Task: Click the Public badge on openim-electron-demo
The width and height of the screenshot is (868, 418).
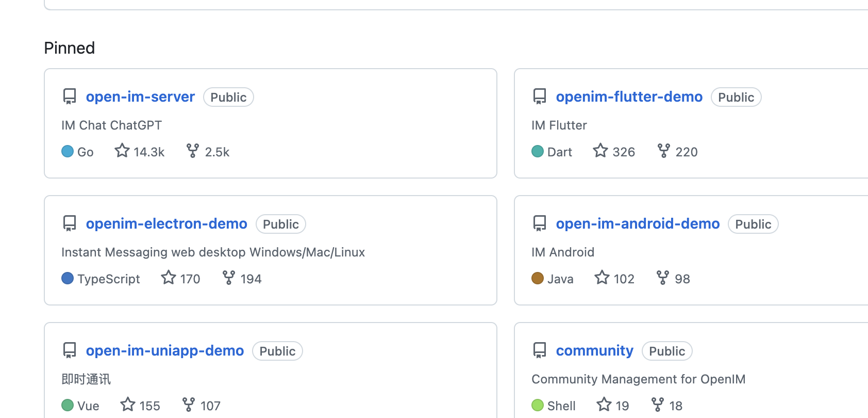Action: (281, 224)
